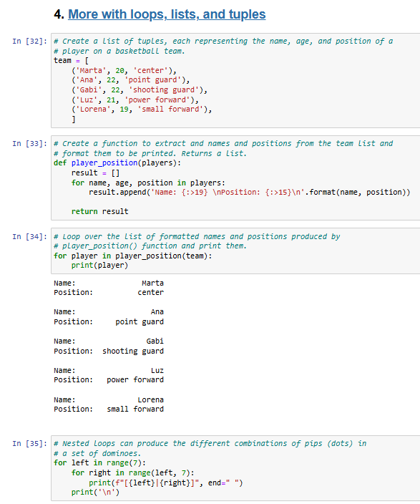Click the 'for right in range(left, 7):' line

pyautogui.click(x=132, y=472)
